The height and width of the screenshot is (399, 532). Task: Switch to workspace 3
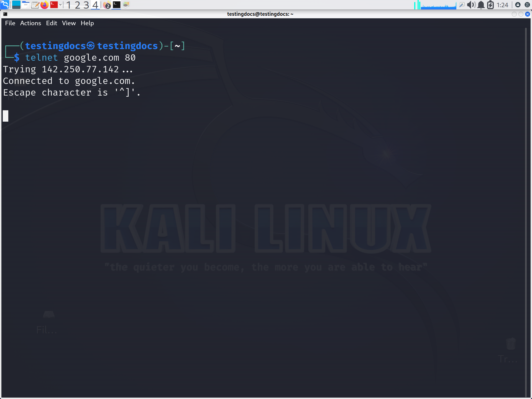pyautogui.click(x=86, y=5)
